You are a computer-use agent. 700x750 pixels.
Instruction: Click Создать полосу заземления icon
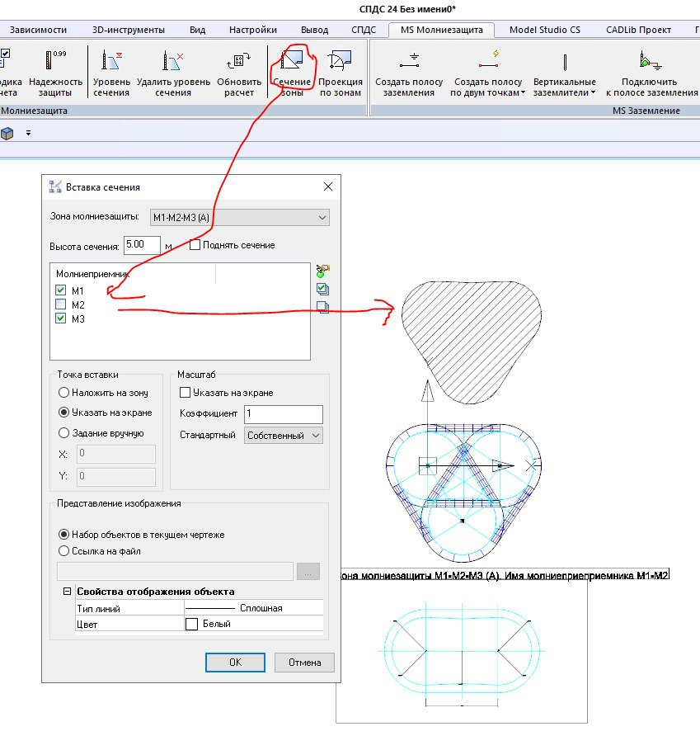[409, 62]
